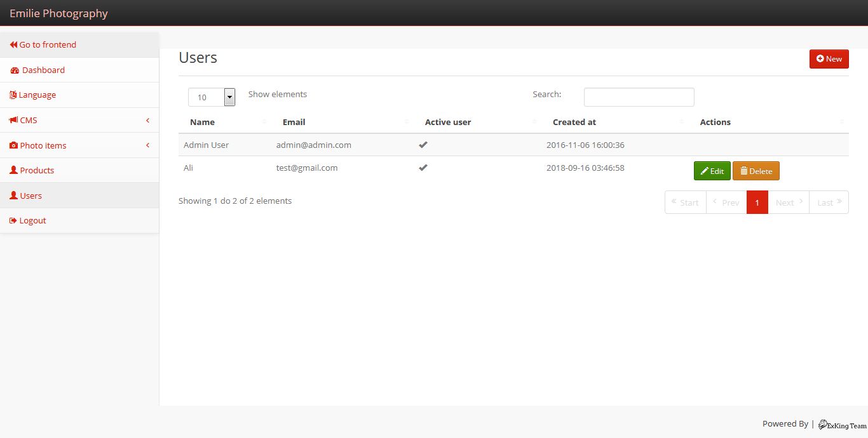The height and width of the screenshot is (438, 868).
Task: Click the Products person icon
Action: [x=13, y=170]
